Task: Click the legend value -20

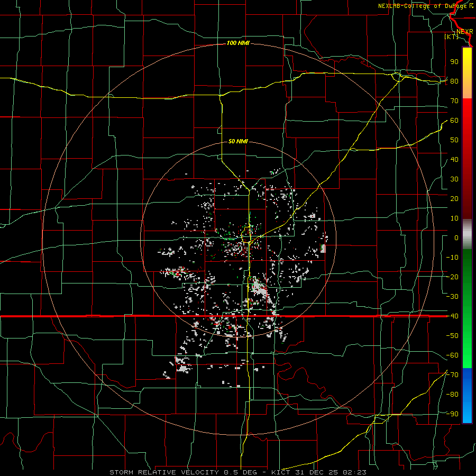Action: tap(452, 277)
